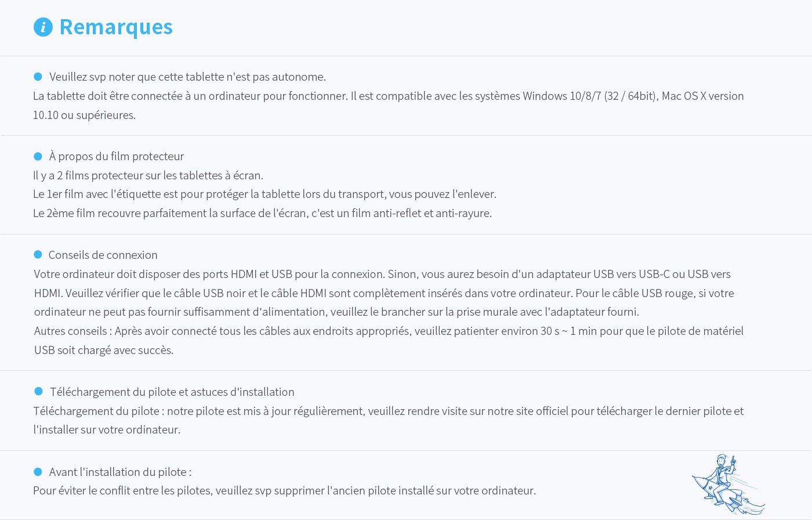This screenshot has height=520, width=812.
Task: Click the "Il y a 2 films protecteur" line
Action: click(x=148, y=175)
